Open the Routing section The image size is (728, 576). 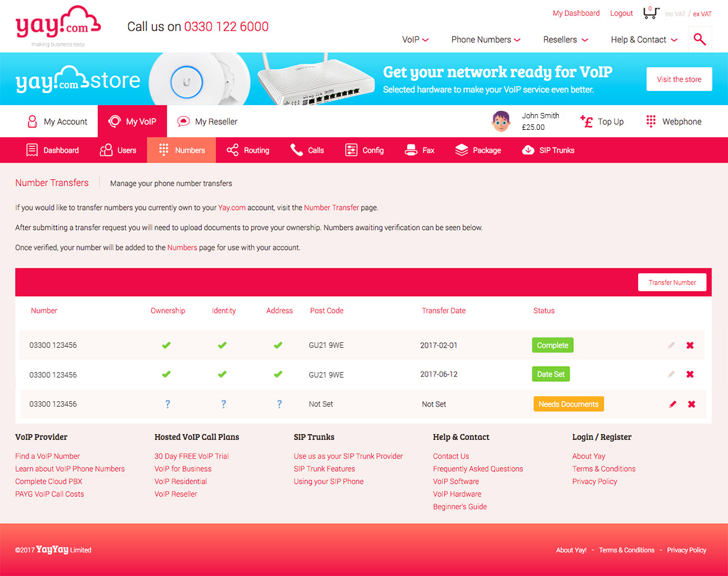(x=248, y=150)
